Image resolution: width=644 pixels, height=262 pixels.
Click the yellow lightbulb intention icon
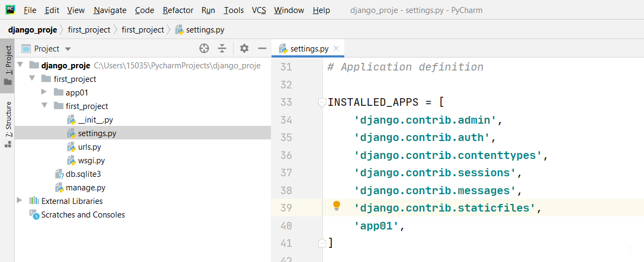(x=337, y=206)
